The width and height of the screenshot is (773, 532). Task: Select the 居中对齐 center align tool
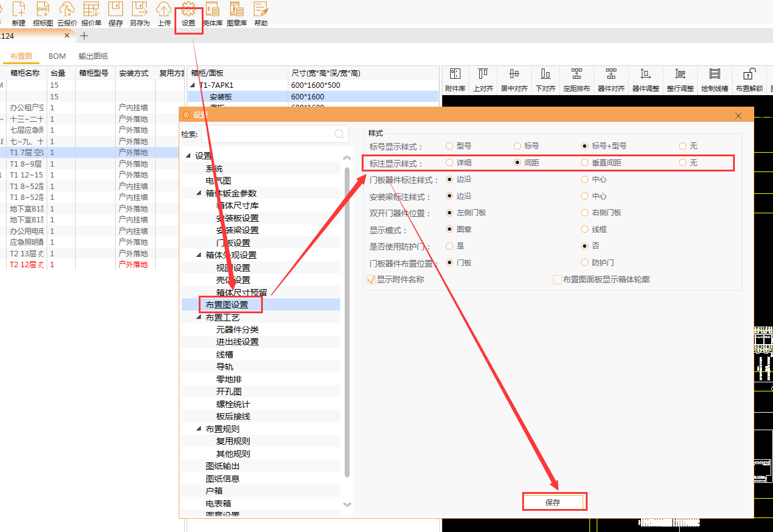[514, 80]
